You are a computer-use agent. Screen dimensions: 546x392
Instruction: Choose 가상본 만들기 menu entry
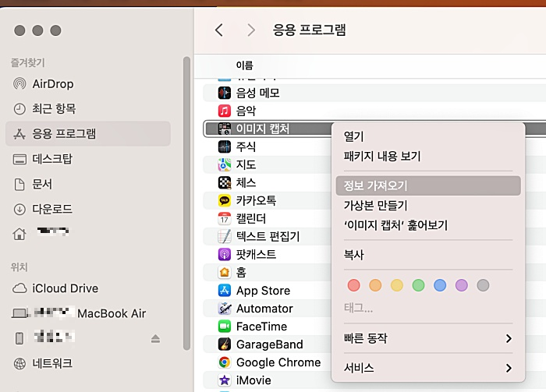[x=428, y=206]
